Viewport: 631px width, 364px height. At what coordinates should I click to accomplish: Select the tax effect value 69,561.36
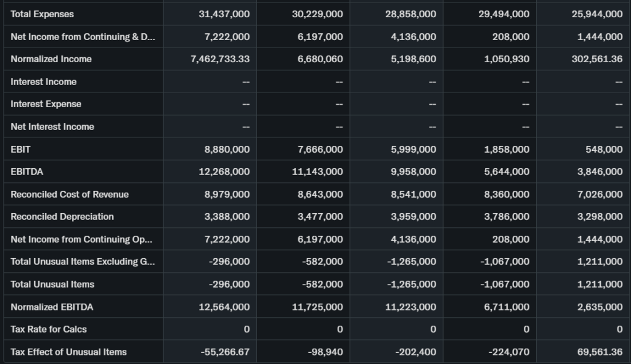click(600, 352)
